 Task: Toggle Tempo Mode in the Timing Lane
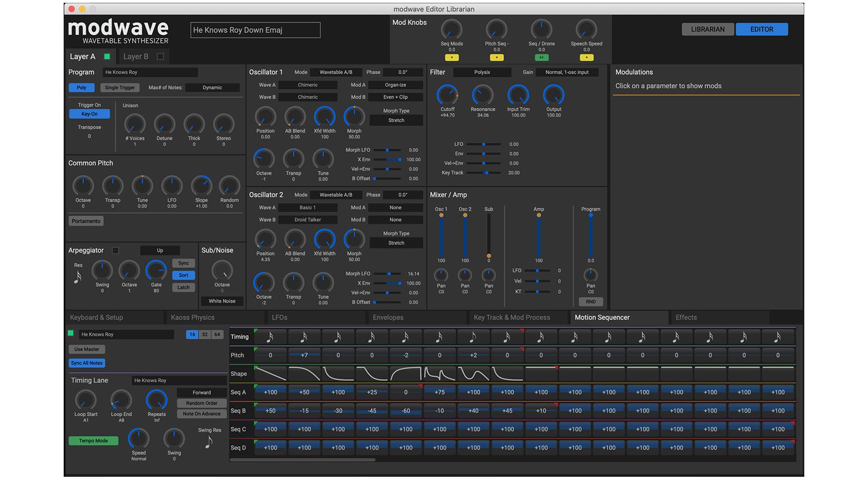tap(94, 441)
